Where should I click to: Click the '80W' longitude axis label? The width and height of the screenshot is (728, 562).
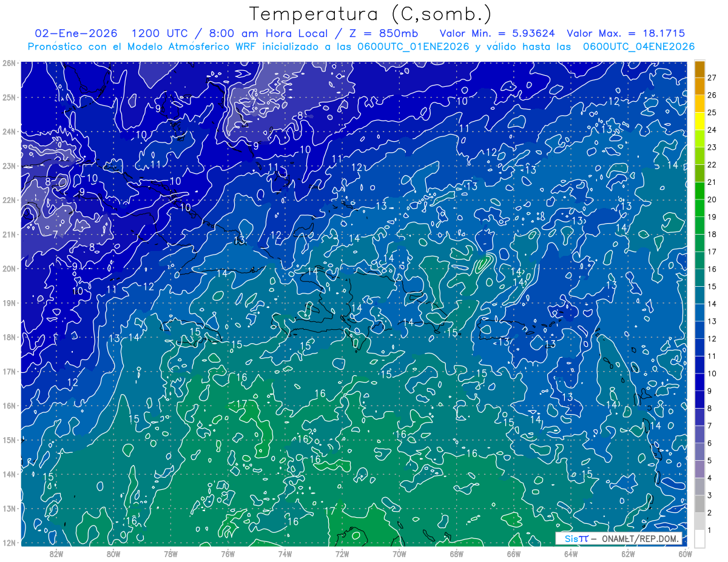(113, 554)
